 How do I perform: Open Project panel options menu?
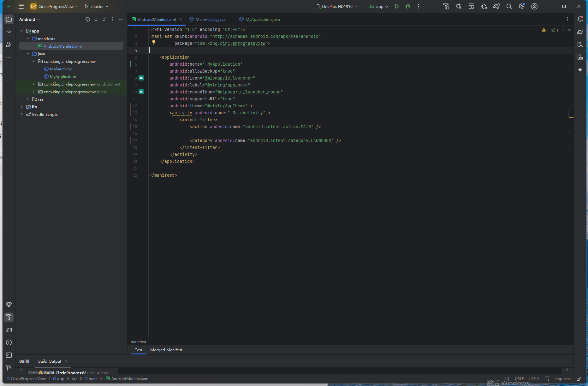click(x=112, y=19)
